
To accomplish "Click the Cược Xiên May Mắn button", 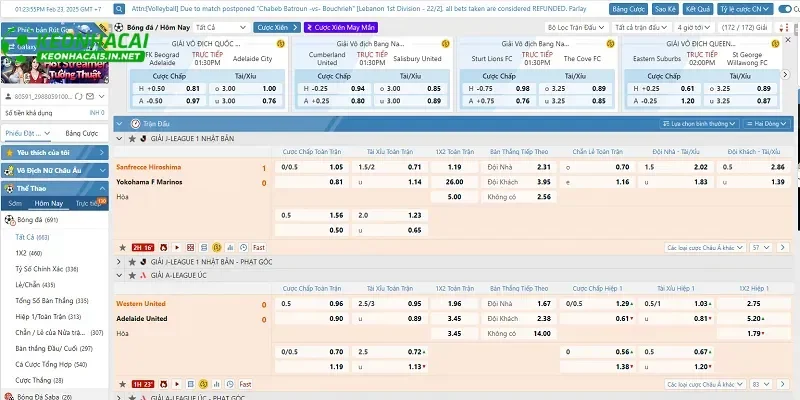I will coord(340,27).
